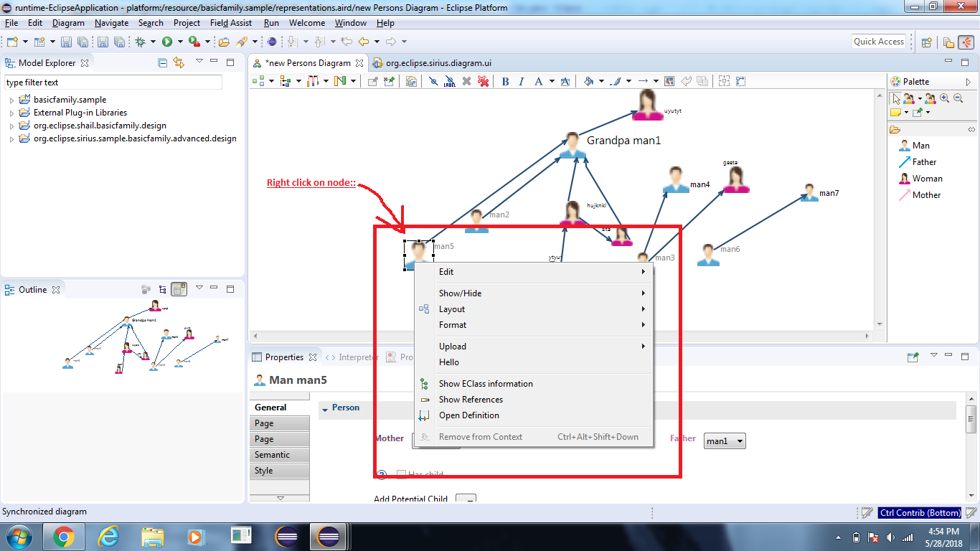Select the Man tool in Palette

[x=914, y=146]
